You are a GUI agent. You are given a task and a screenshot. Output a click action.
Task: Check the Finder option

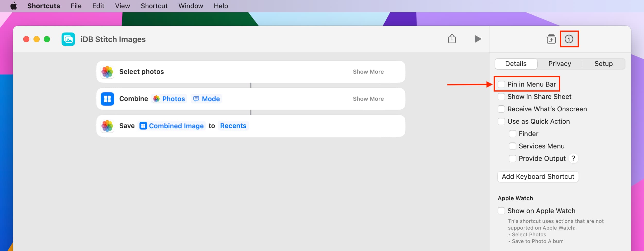tap(512, 134)
